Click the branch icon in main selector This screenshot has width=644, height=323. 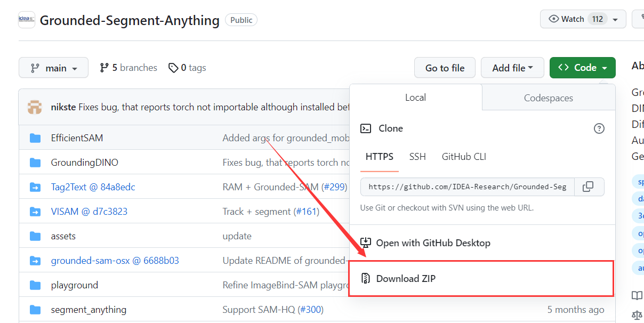coord(35,68)
